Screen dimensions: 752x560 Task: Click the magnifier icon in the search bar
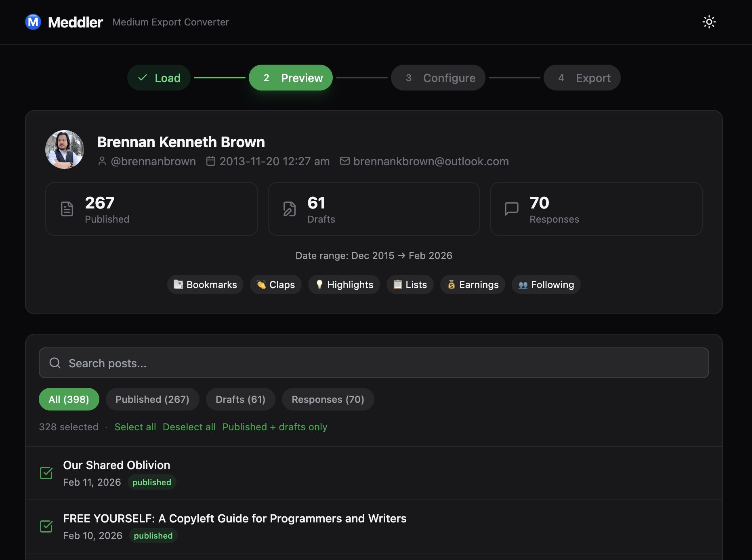point(55,362)
